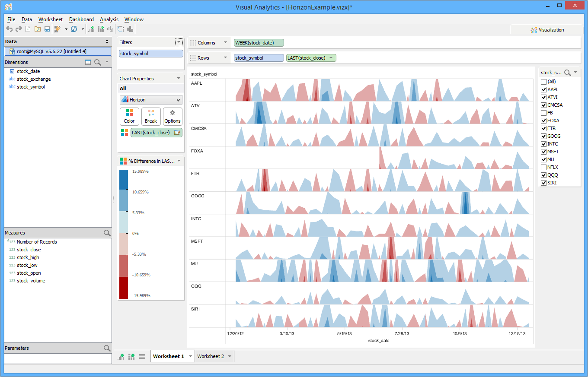Click the blue refresh icon in the toolbar
Screen dimensions: 588x377
pos(74,29)
